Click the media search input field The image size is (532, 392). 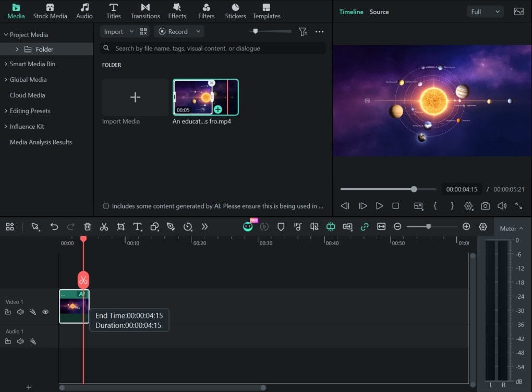point(213,48)
